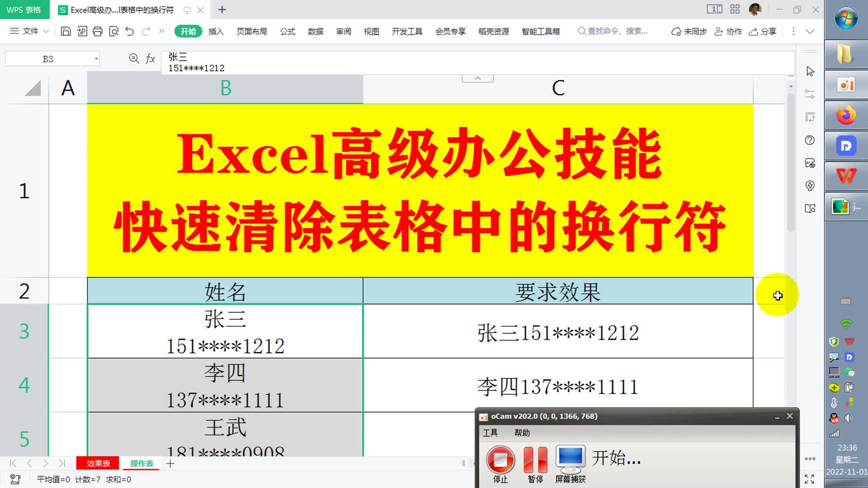Click the oCam 停止 (Stop) button
This screenshot has height=488, width=868.
point(500,458)
